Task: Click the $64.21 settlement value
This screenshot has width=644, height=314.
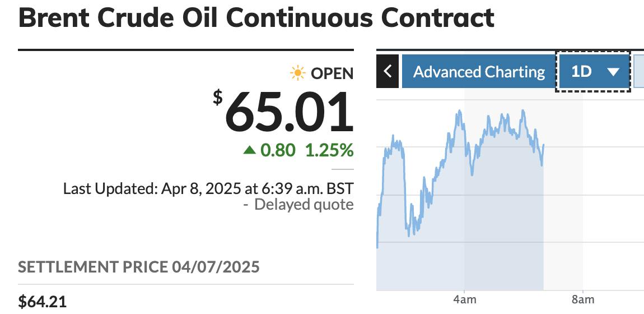Action: click(43, 302)
